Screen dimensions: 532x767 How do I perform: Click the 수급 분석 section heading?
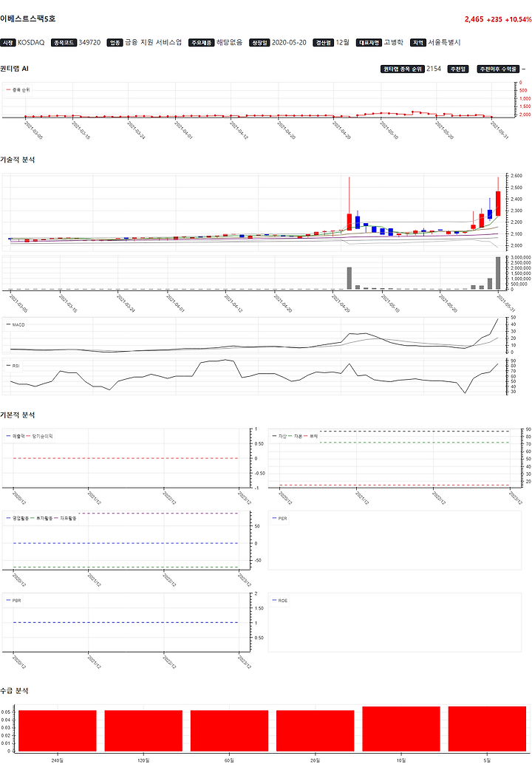(14, 691)
